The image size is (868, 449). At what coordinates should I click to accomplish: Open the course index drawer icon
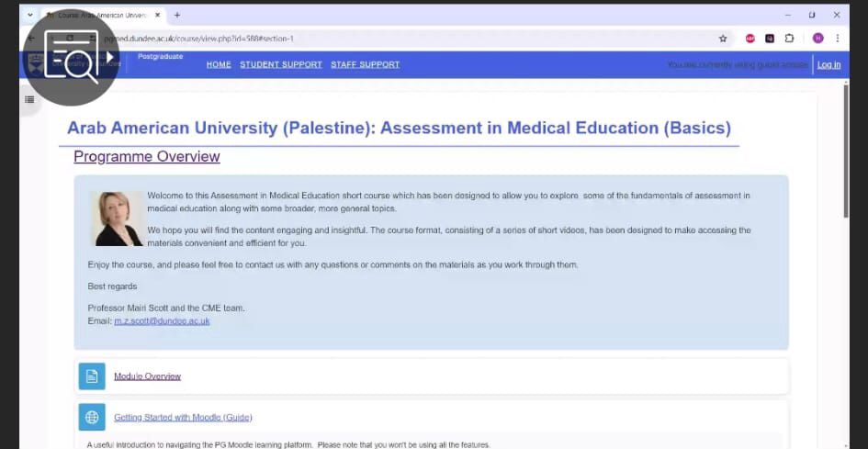point(30,100)
